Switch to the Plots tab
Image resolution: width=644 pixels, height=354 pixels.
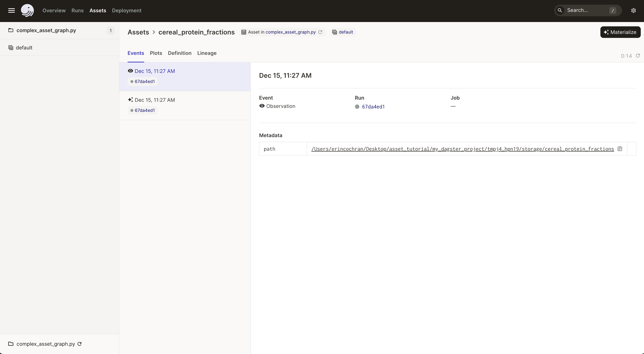click(x=156, y=53)
